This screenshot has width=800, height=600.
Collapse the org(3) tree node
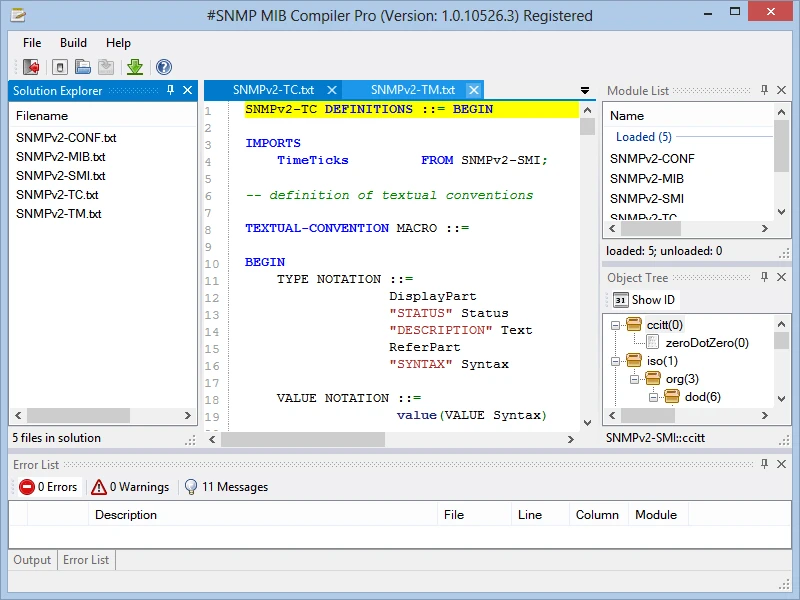click(x=633, y=379)
